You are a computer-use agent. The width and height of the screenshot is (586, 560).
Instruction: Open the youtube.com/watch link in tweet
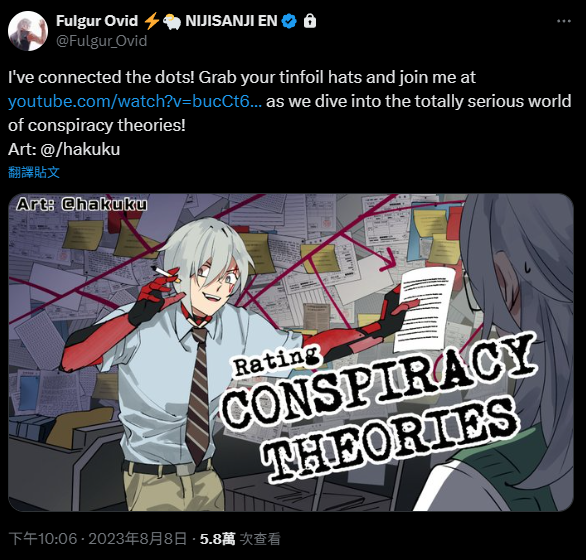click(135, 101)
